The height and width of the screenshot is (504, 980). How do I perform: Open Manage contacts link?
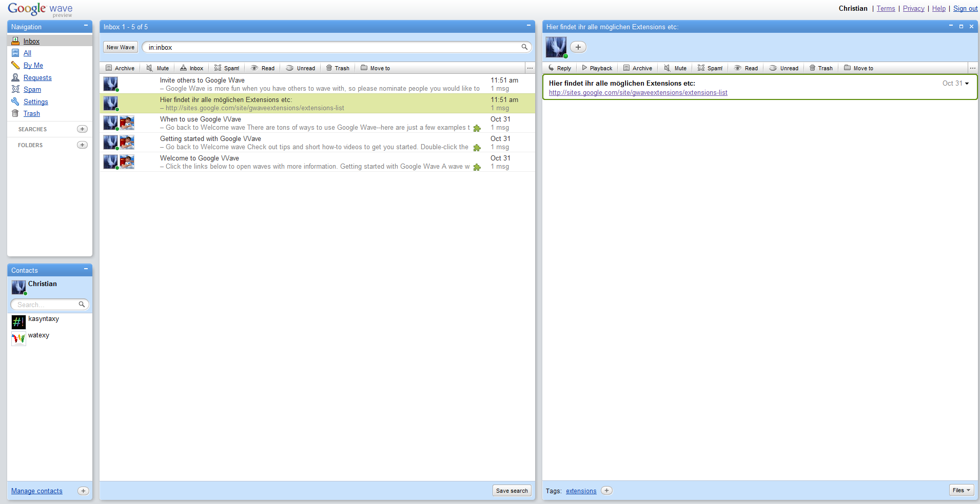(37, 491)
